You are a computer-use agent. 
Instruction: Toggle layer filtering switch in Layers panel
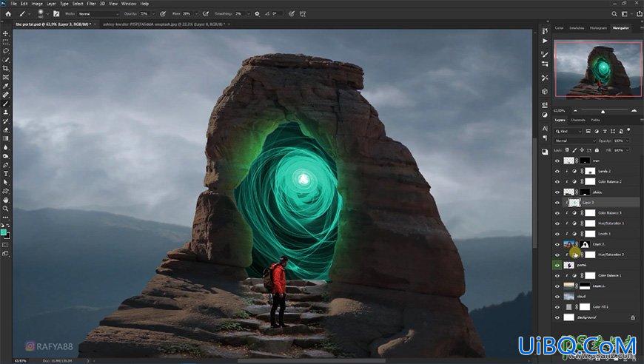tap(628, 130)
